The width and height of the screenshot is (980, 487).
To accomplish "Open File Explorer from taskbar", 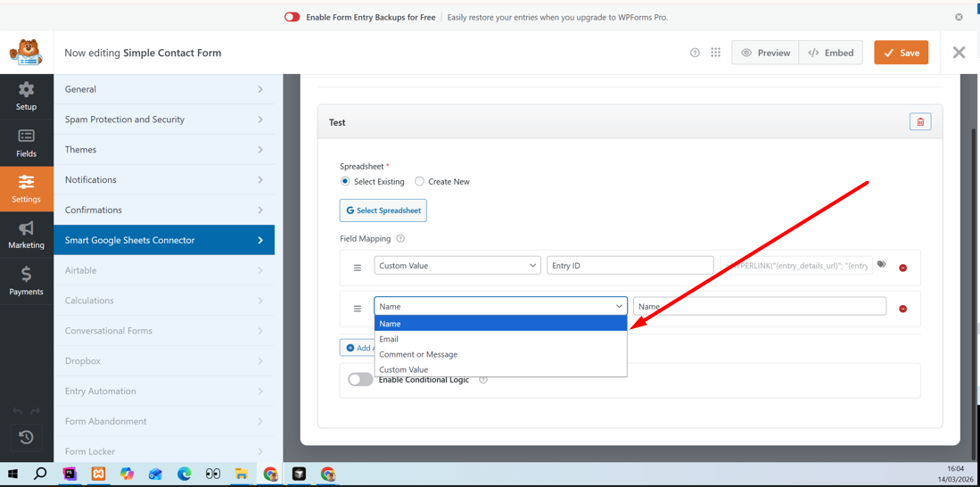I will (x=242, y=474).
